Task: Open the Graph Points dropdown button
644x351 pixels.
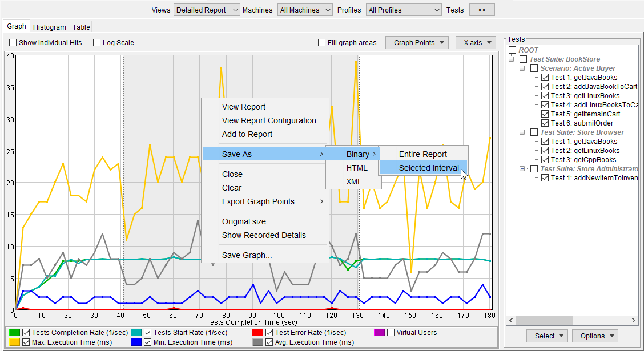Action: pyautogui.click(x=417, y=43)
